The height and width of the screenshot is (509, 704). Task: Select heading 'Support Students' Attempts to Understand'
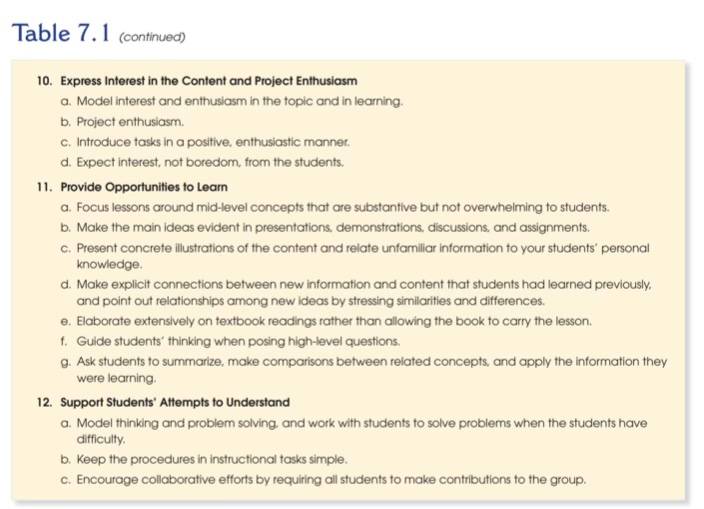(175, 402)
